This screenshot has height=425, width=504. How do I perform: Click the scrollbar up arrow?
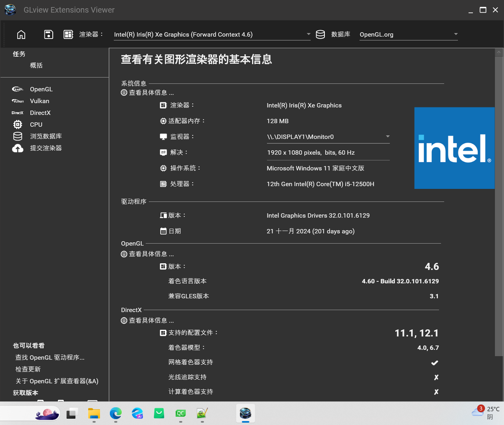click(499, 52)
